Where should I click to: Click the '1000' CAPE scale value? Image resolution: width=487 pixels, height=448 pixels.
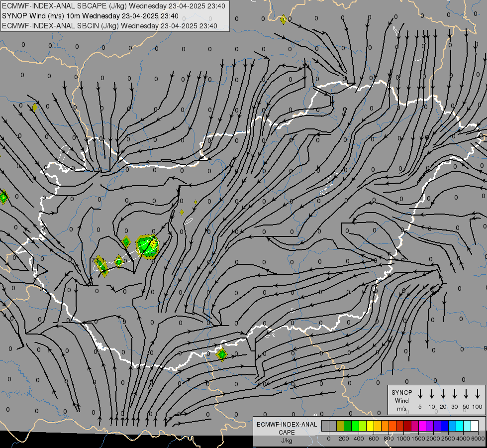[403, 439]
